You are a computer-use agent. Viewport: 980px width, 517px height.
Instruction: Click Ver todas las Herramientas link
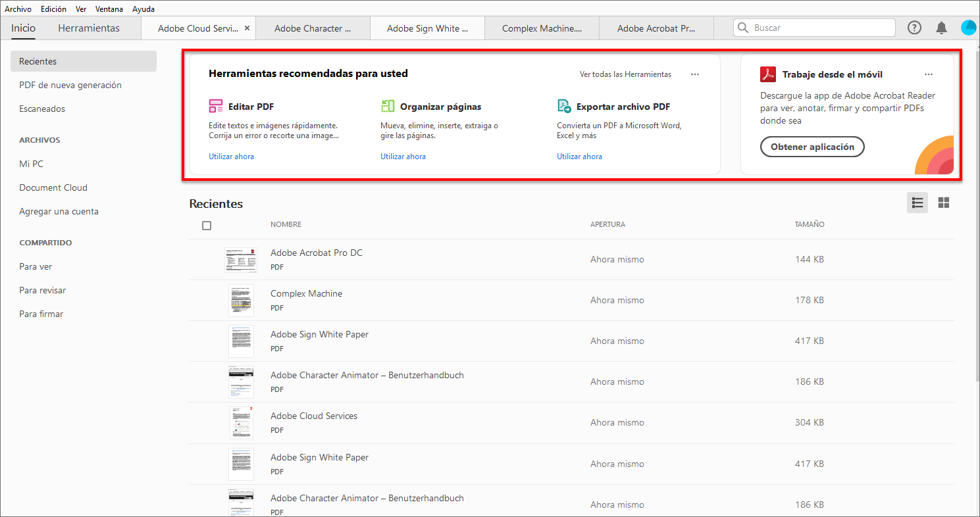click(x=625, y=74)
